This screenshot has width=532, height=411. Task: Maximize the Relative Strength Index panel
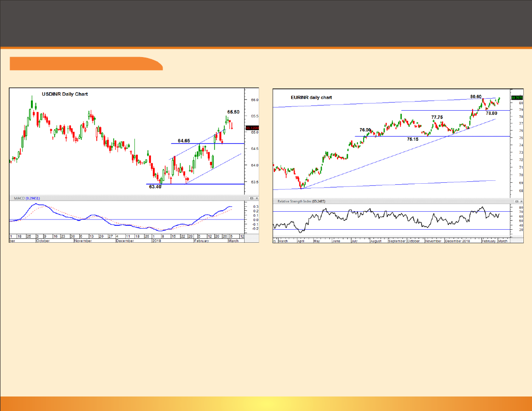pyautogui.click(x=503, y=201)
